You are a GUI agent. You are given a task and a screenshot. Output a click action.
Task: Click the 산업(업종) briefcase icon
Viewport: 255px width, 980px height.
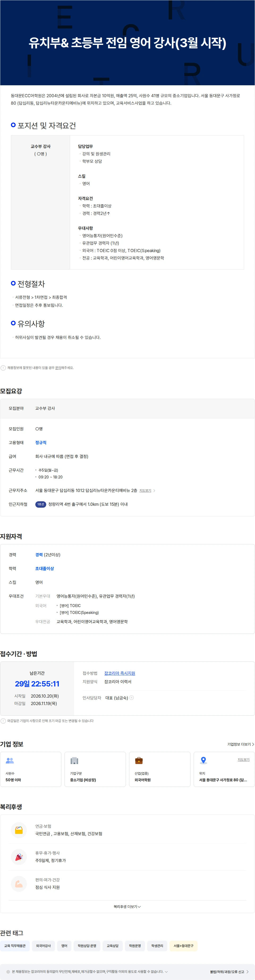[139, 761]
